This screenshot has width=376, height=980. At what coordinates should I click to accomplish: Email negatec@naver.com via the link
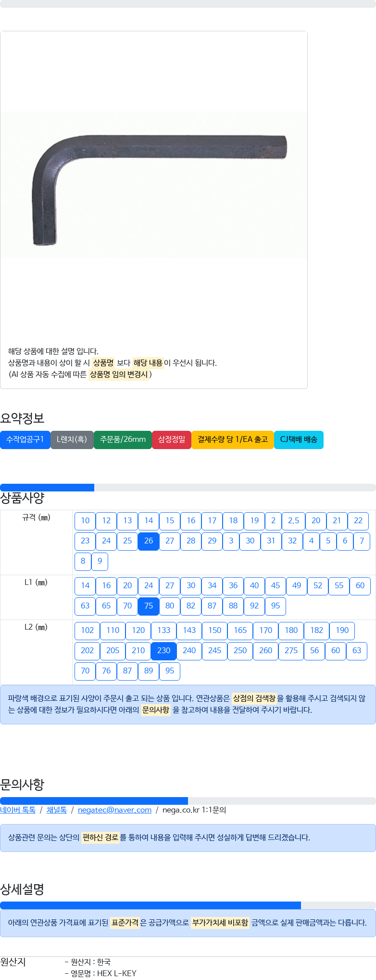pos(114,810)
